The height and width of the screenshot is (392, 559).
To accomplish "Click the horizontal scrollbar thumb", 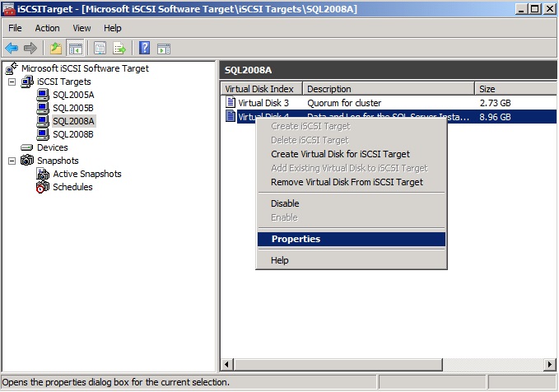I will click(x=338, y=365).
